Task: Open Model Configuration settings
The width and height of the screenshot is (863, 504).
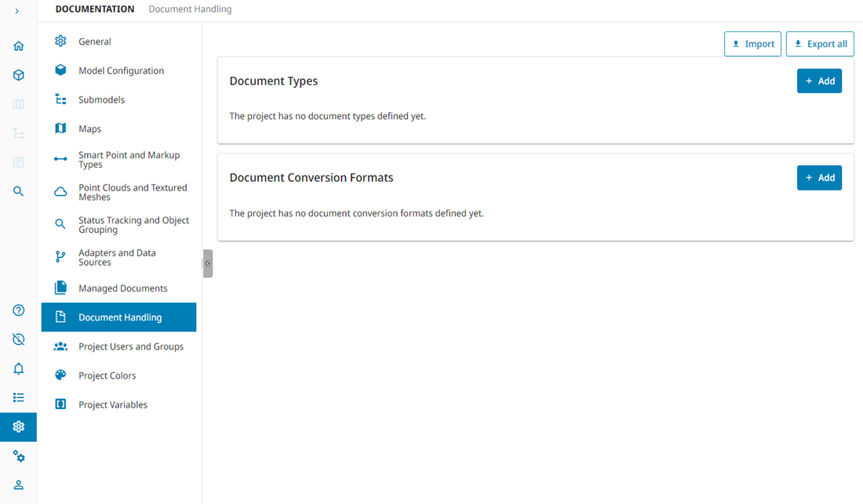Action: coord(118,71)
